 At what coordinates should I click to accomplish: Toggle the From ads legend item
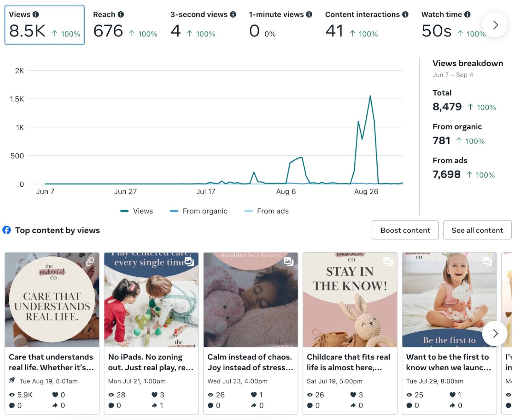click(266, 211)
